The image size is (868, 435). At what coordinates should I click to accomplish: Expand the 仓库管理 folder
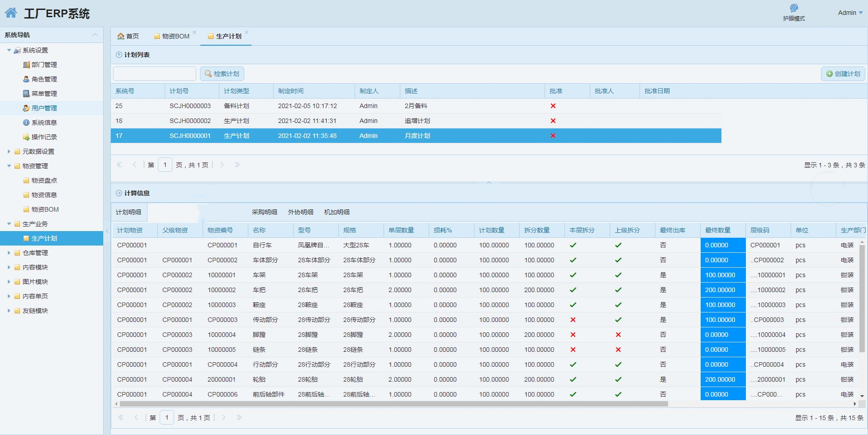click(9, 253)
